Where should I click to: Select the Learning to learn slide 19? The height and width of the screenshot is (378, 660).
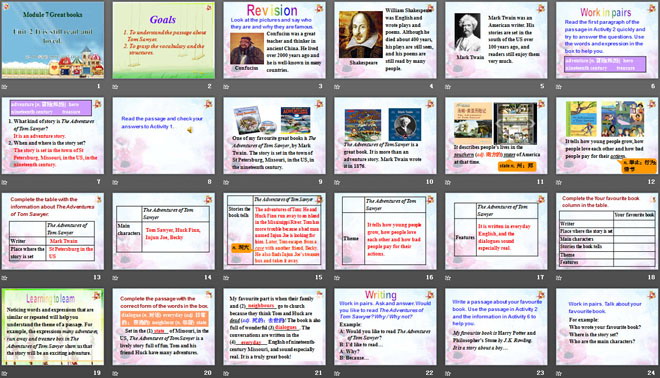click(x=53, y=327)
